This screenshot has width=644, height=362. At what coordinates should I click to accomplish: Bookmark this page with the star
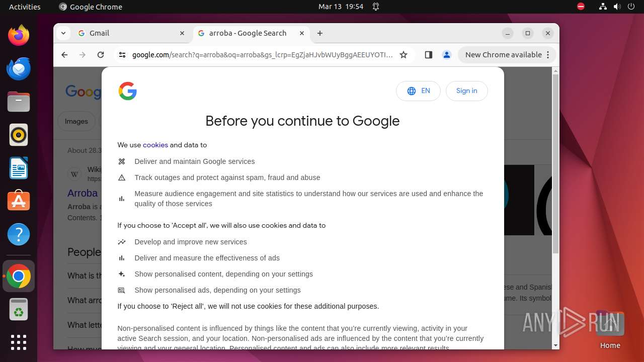coord(404,55)
